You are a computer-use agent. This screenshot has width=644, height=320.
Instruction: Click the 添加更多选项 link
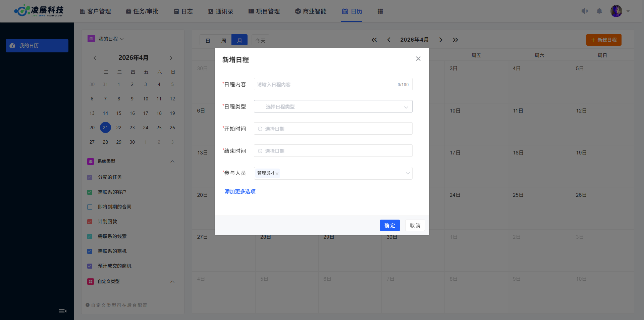coord(240,191)
